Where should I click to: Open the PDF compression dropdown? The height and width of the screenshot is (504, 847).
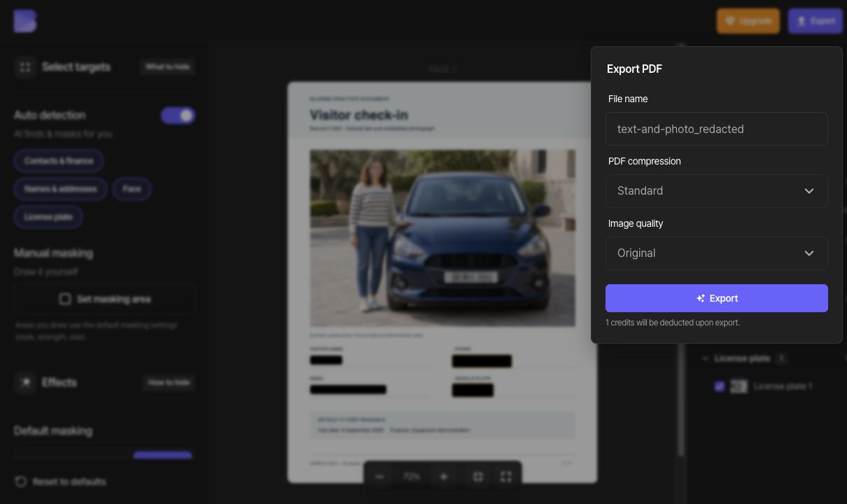coord(717,191)
